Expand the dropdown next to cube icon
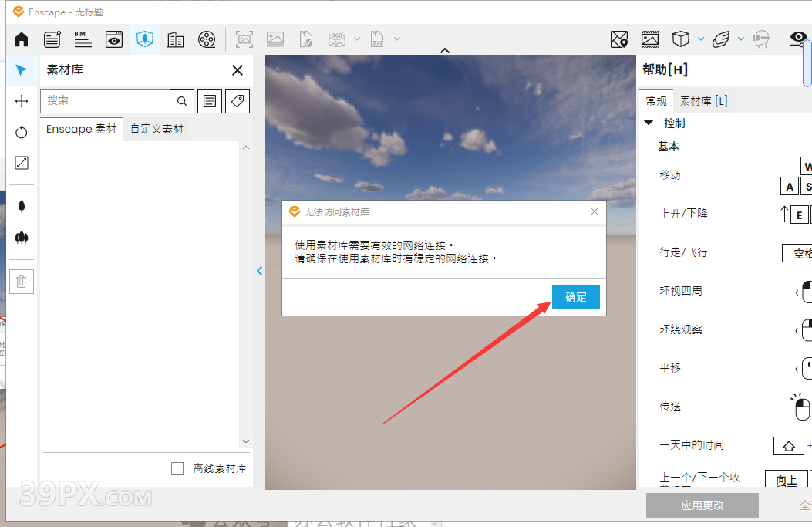The width and height of the screenshot is (812, 527). [701, 39]
